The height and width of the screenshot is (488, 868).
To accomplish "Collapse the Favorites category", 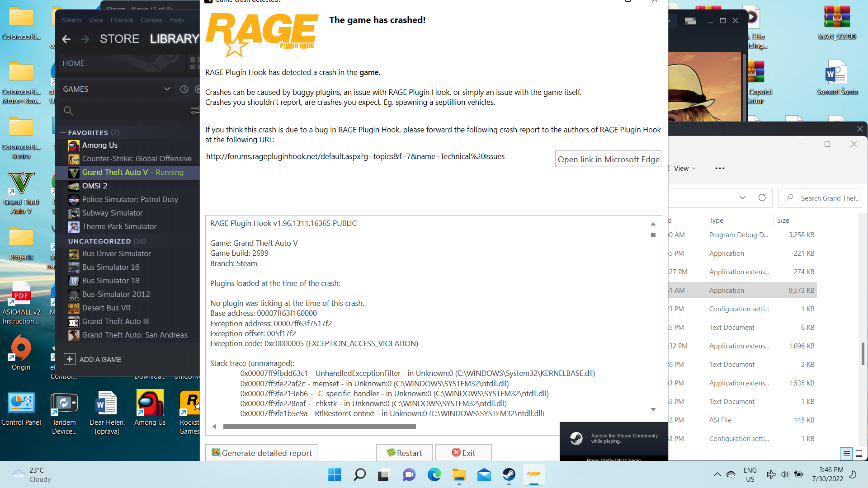I will [x=63, y=132].
